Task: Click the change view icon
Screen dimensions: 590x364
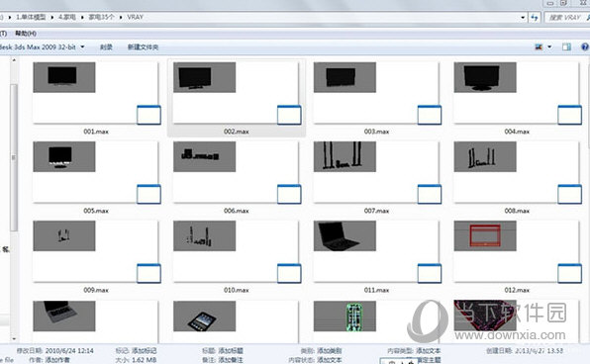Action: coord(539,47)
